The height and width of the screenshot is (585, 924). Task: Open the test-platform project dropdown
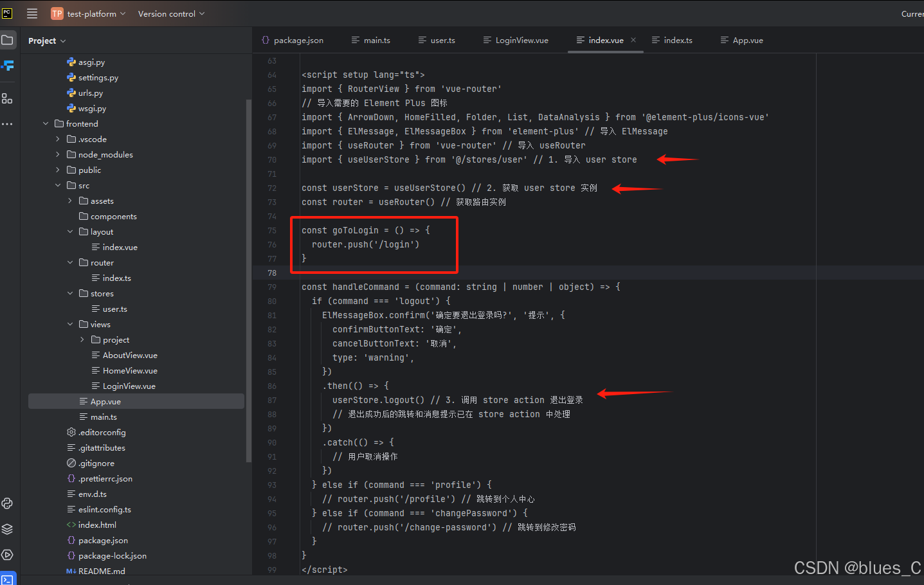point(96,14)
